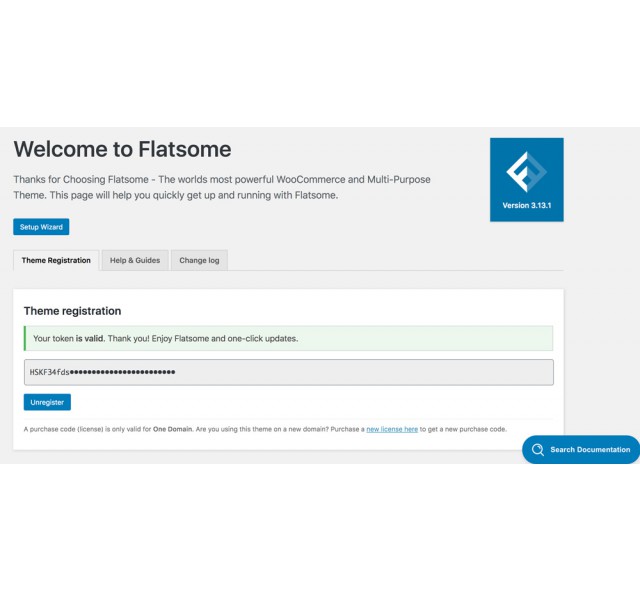This screenshot has width=640, height=590.
Task: Click the Flatsome logo icon
Action: [527, 172]
